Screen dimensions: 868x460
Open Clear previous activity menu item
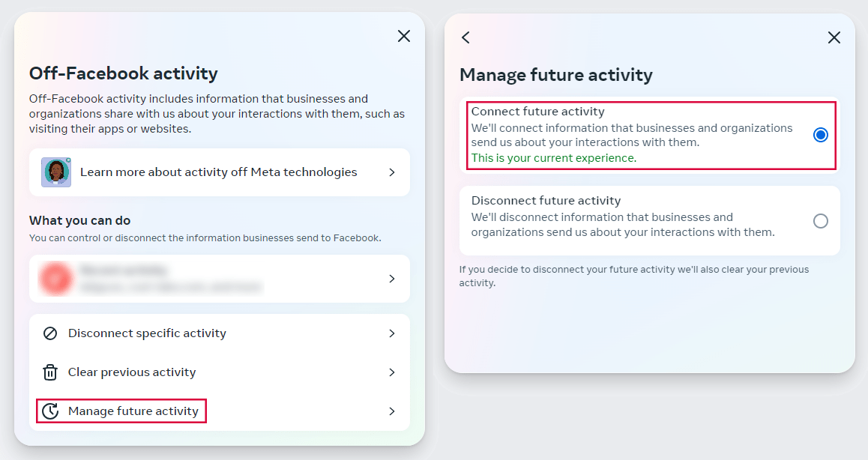click(132, 372)
